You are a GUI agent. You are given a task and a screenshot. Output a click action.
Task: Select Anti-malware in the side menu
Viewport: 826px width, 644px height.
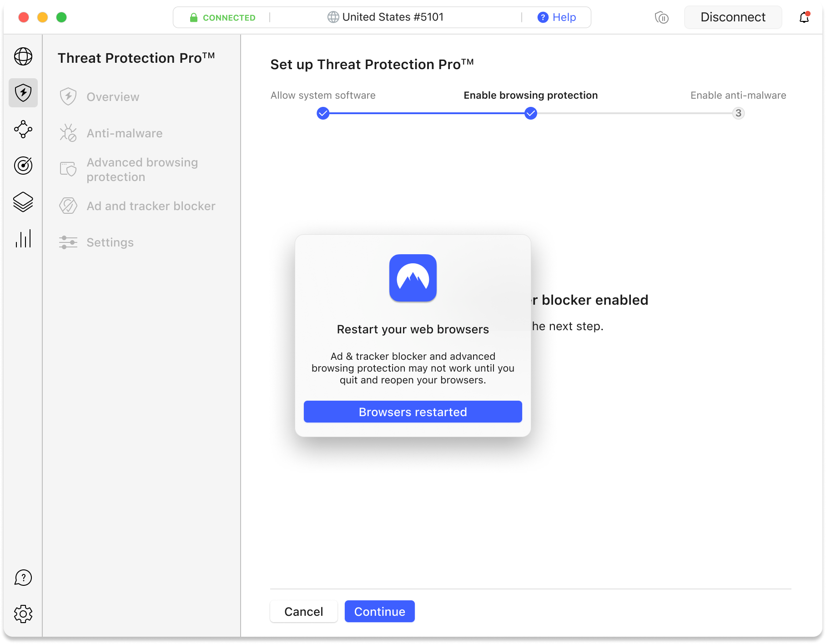[x=124, y=133]
